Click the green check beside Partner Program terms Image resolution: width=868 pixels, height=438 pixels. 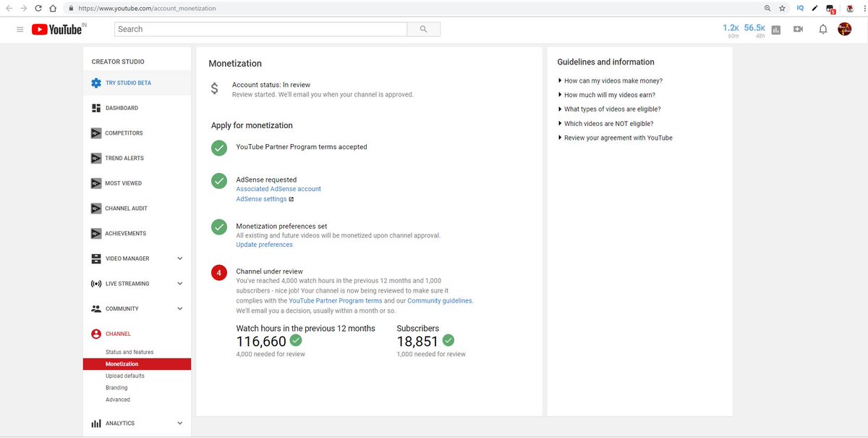pyautogui.click(x=219, y=148)
